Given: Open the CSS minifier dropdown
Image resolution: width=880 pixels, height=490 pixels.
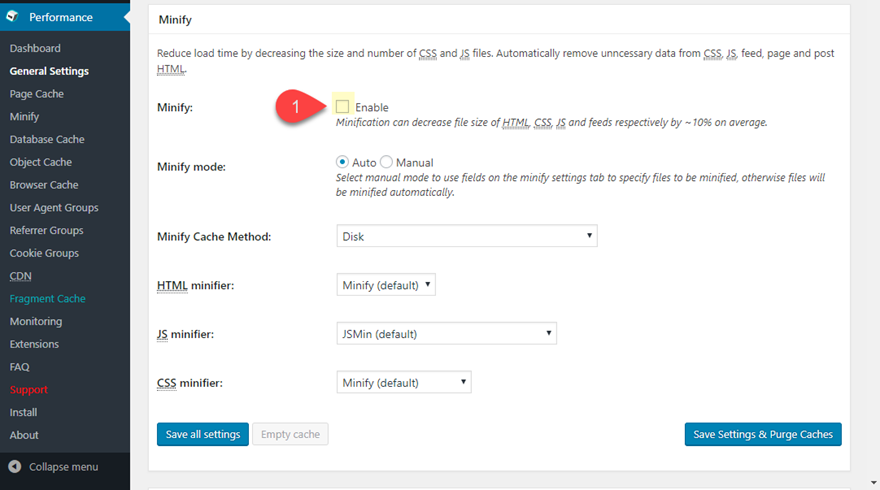Looking at the screenshot, I should 403,383.
